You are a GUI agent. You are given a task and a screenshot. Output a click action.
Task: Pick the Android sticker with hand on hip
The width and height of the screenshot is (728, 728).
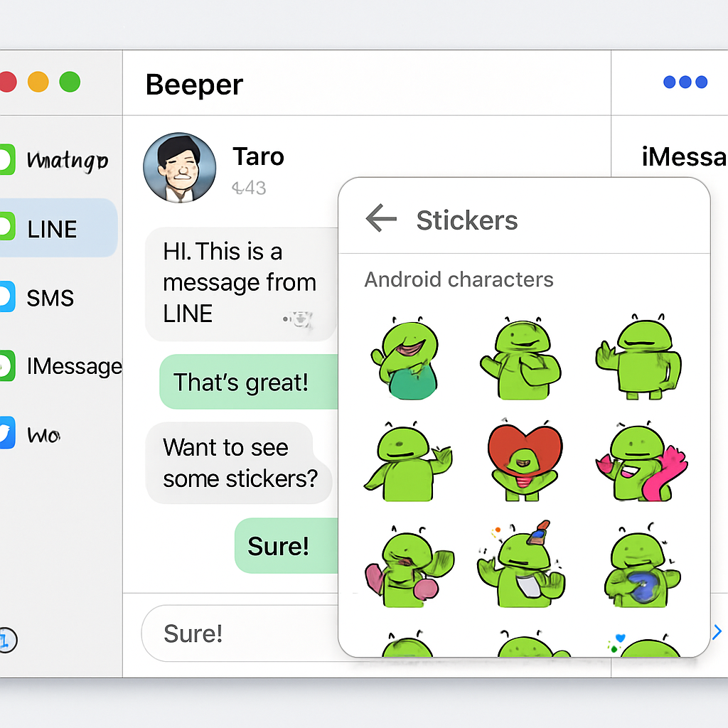coord(639,357)
